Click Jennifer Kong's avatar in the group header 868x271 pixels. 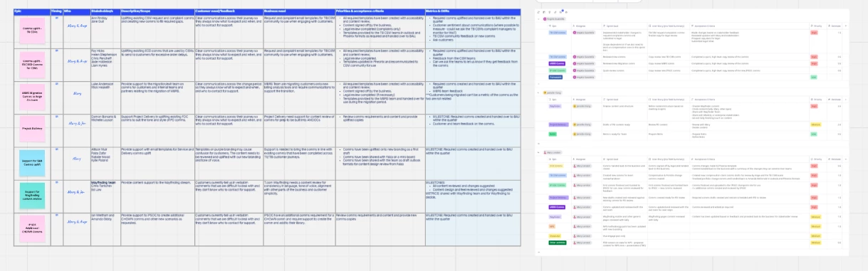click(545, 92)
